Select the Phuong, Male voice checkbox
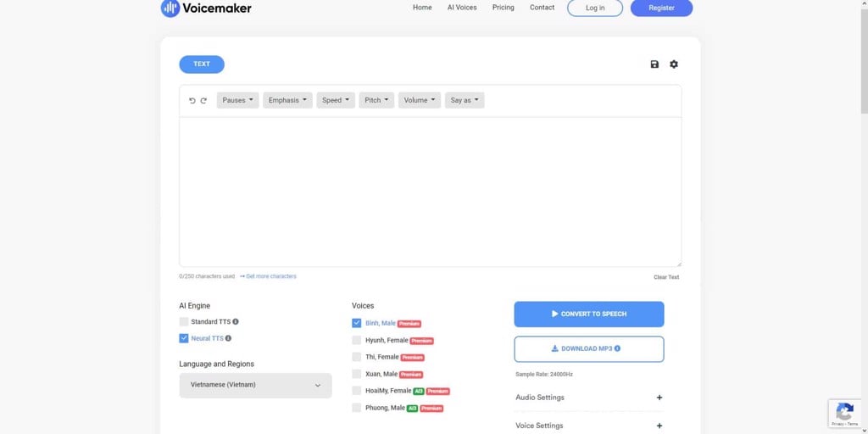The height and width of the screenshot is (434, 868). pyautogui.click(x=357, y=408)
